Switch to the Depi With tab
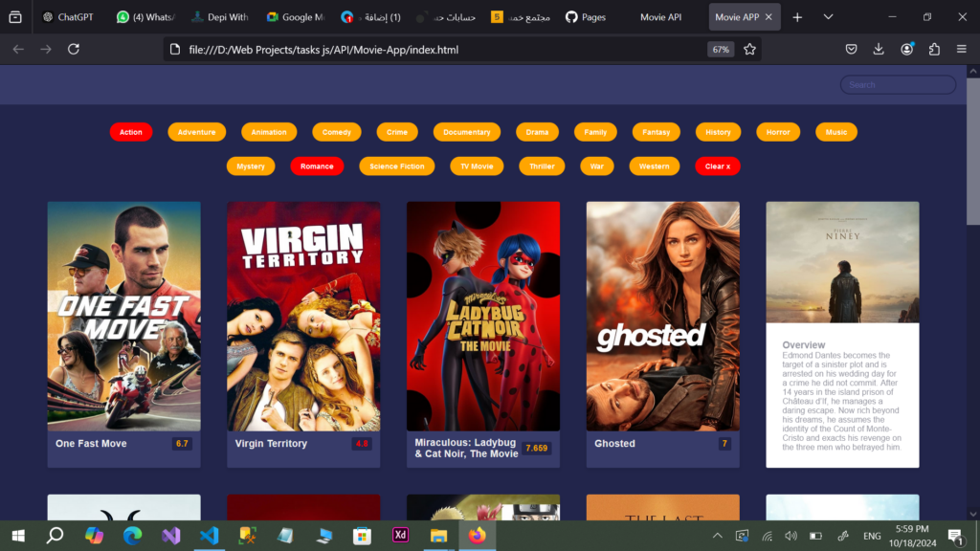The width and height of the screenshot is (980, 551). [220, 17]
